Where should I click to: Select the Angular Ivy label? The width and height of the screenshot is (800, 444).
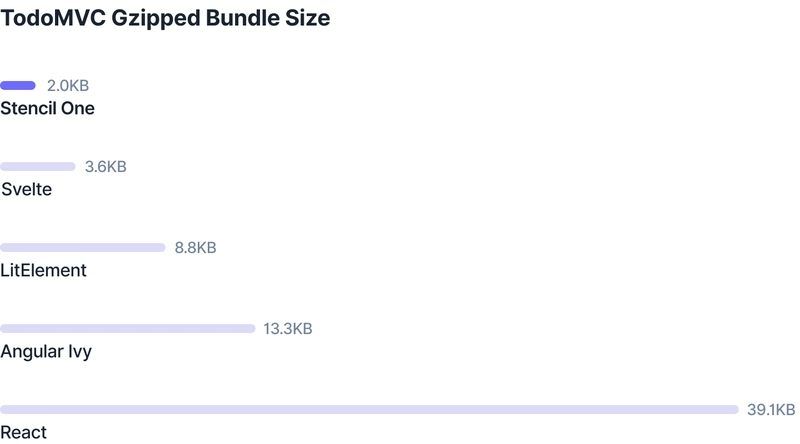tap(46, 352)
